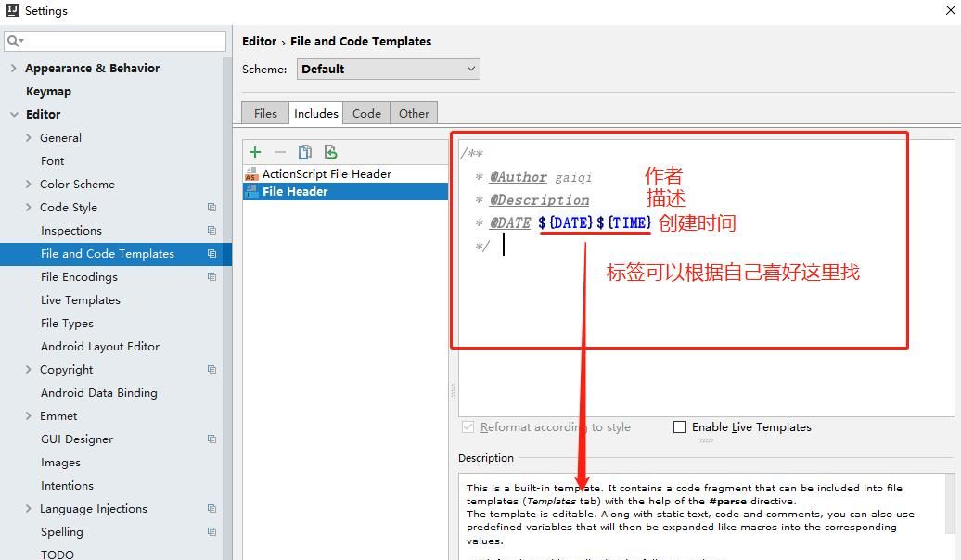This screenshot has width=961, height=560.
Task: Click project-level icon beside File Encodings
Action: [x=212, y=277]
